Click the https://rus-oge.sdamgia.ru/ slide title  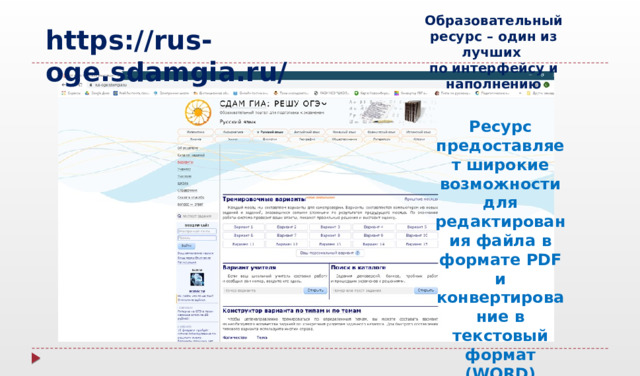(167, 56)
